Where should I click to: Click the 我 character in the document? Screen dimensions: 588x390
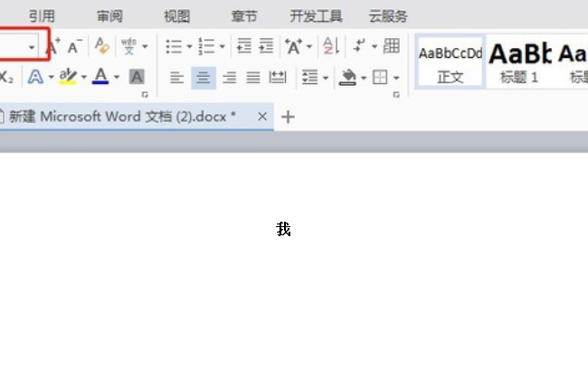[x=283, y=229]
